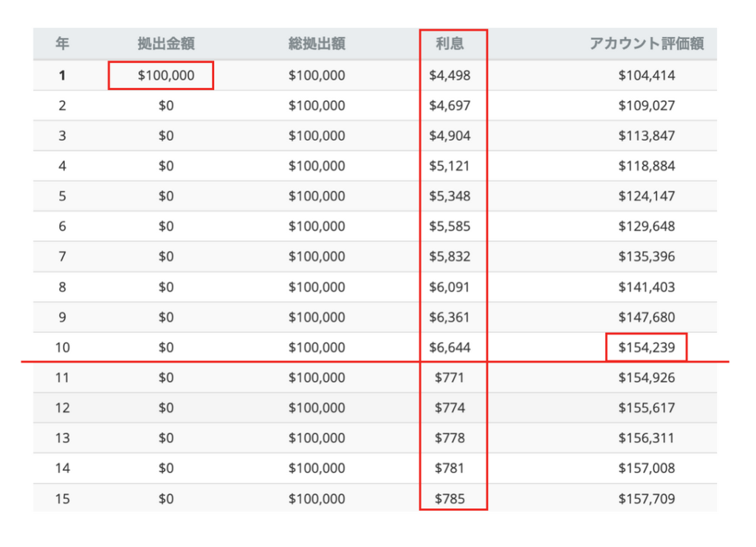The width and height of the screenshot is (756, 547).
Task: Click the 利息 column header
Action: click(450, 44)
